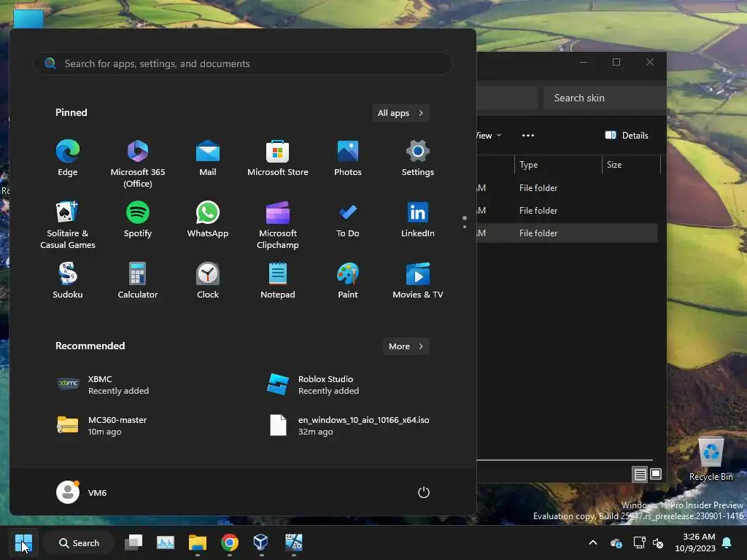Click the Windows Start button
Screen dimensions: 747x560
[x=23, y=542]
